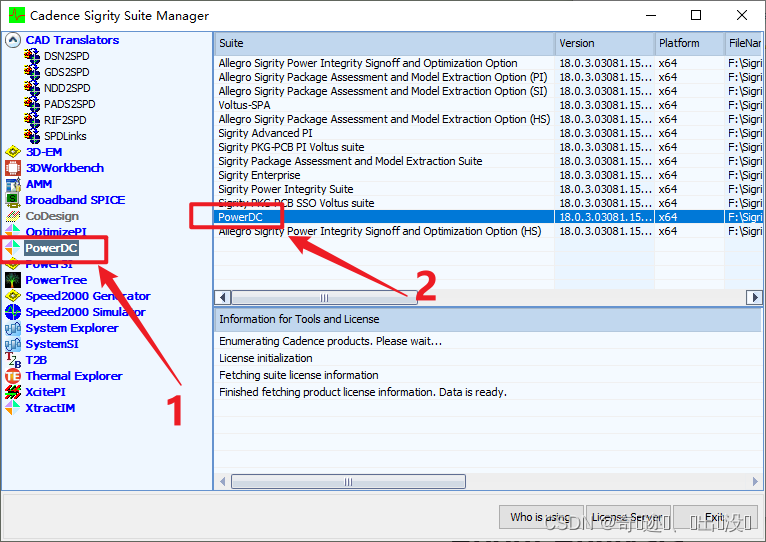The image size is (766, 542).
Task: Click the 3DWorkbench tool icon
Action: click(13, 168)
